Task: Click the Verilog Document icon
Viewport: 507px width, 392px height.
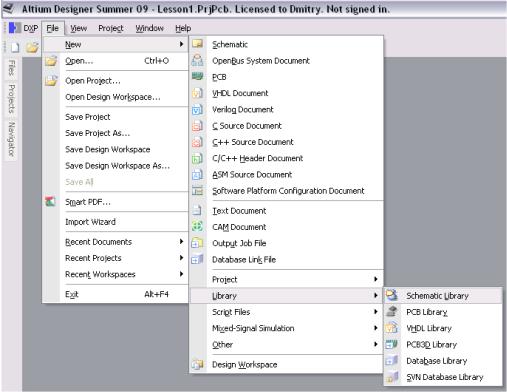Action: click(x=197, y=109)
